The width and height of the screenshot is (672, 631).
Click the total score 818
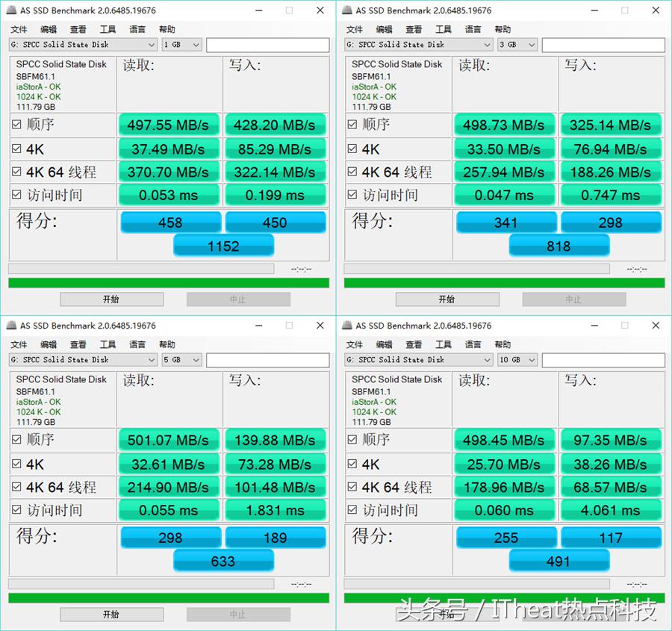pos(559,246)
